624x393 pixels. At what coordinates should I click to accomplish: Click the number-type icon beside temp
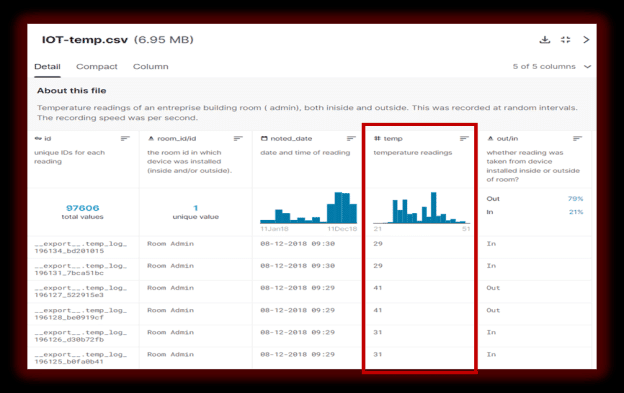[377, 138]
